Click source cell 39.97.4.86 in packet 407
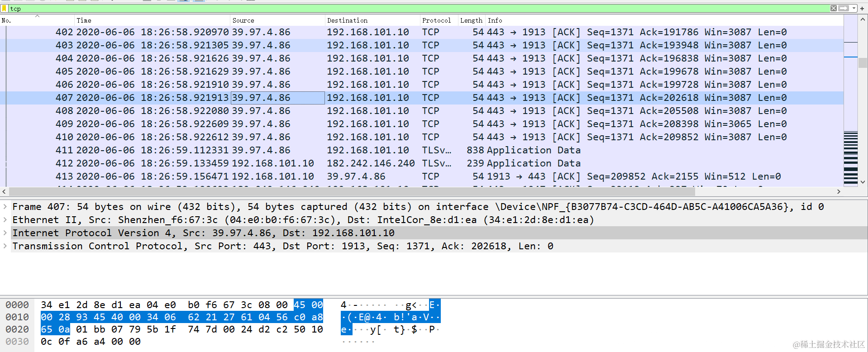Screen dimensions: 868x352 click(x=278, y=98)
